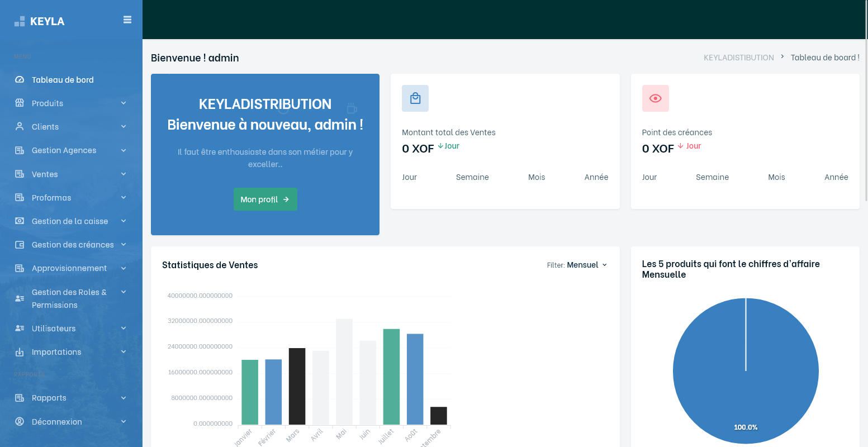Click the red eye icon in créances card
This screenshot has height=447, width=868.
[x=656, y=98]
